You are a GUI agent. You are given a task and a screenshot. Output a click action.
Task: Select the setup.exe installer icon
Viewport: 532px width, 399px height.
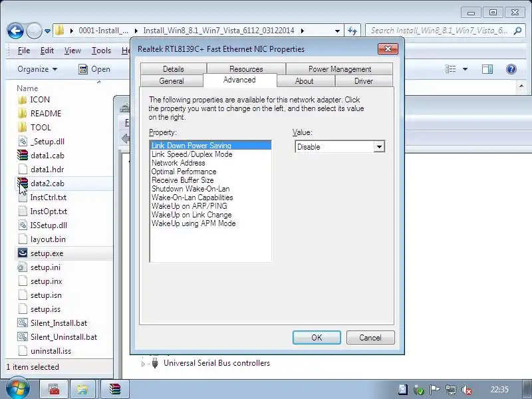point(23,253)
